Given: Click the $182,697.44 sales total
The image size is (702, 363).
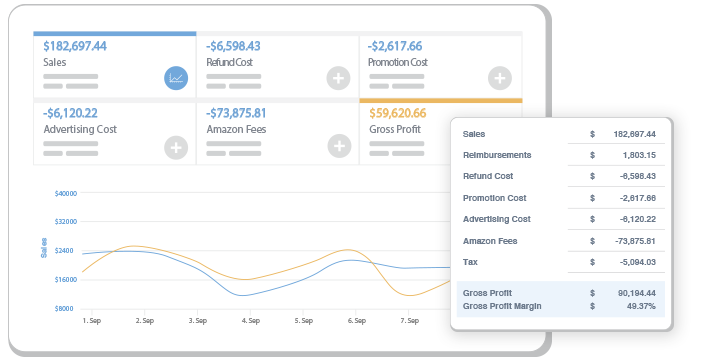Looking at the screenshot, I should (x=75, y=46).
